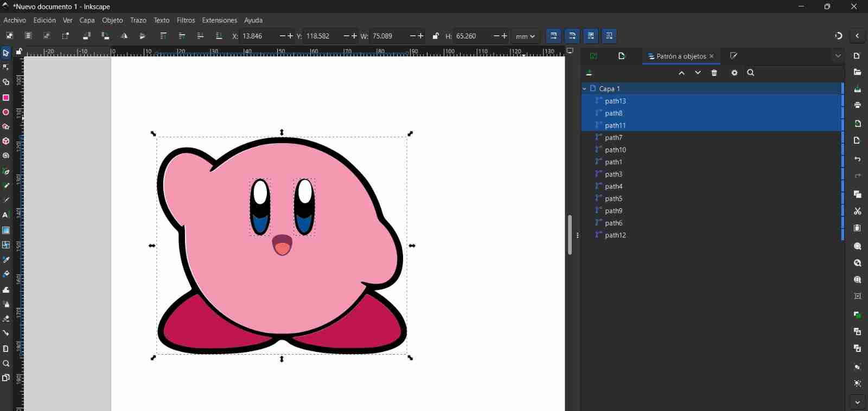
Task: Select the Measure tool
Action: 6,349
